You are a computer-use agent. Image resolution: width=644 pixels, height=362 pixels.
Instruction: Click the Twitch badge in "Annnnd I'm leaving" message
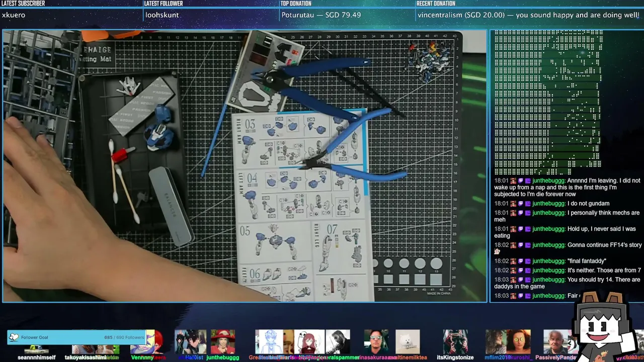(521, 180)
